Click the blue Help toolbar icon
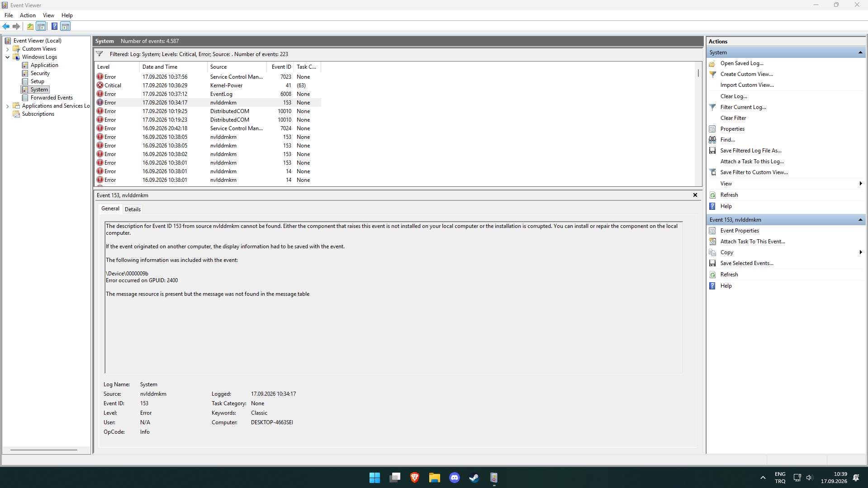Image resolution: width=868 pixels, height=488 pixels. tap(54, 26)
